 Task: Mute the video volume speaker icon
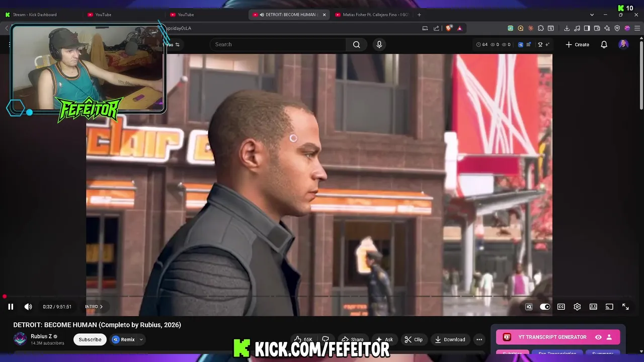[x=28, y=307]
